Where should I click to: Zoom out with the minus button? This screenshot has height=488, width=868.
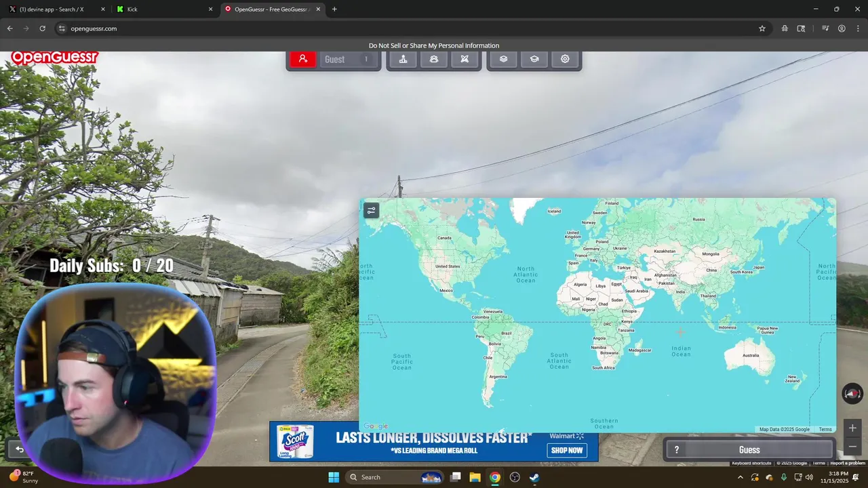tap(853, 446)
